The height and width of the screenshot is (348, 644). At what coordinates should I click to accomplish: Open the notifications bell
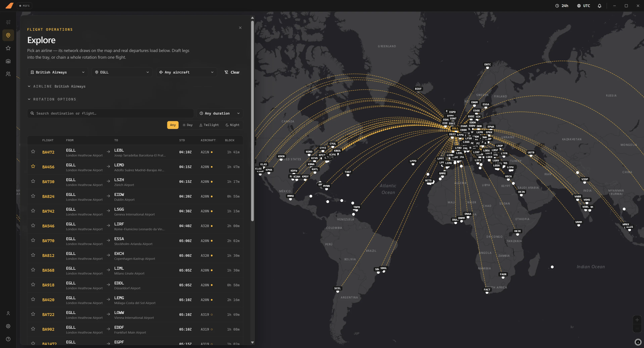click(x=600, y=6)
